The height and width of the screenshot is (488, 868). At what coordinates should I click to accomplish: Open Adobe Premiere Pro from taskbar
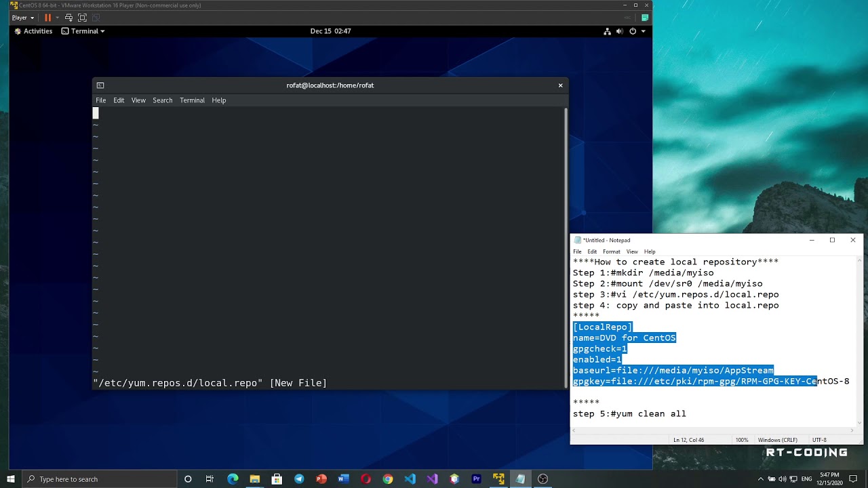coord(476,479)
